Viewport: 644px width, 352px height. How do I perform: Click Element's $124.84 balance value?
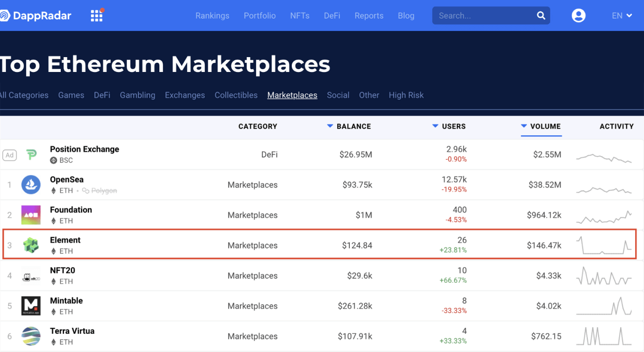point(357,245)
